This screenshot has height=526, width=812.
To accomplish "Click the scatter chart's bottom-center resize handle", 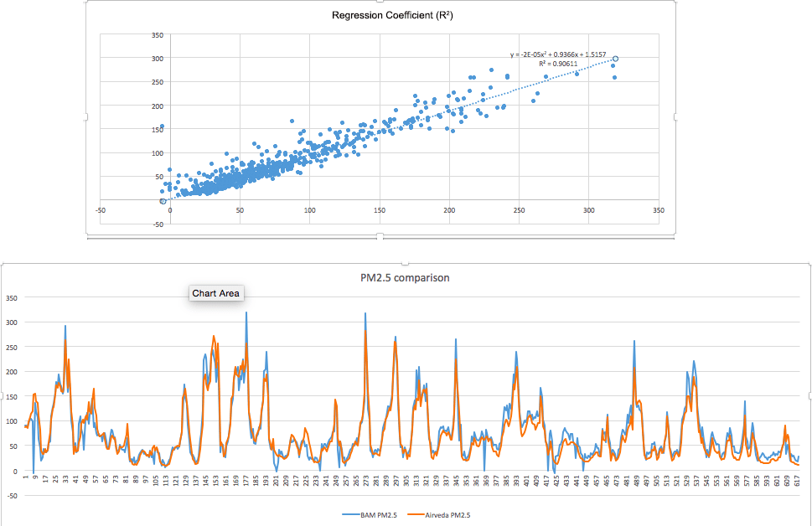I will 381,237.
